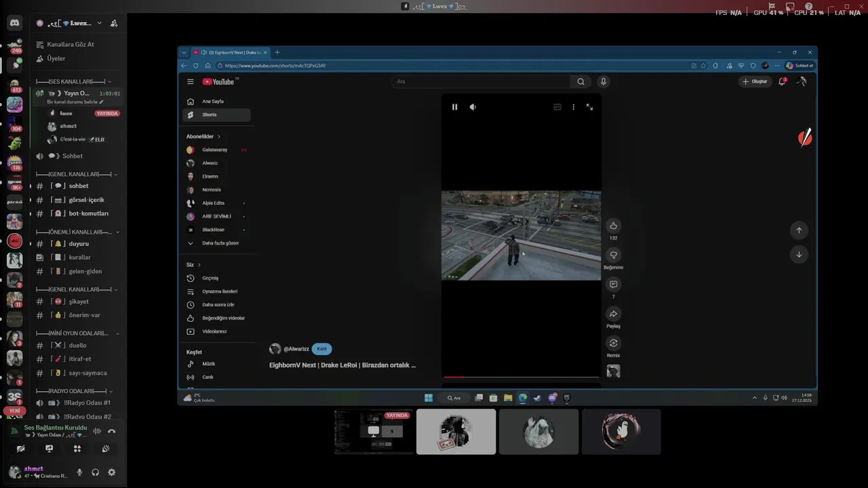Open YouTube notifications bell
The width and height of the screenshot is (868, 488).
point(782,81)
